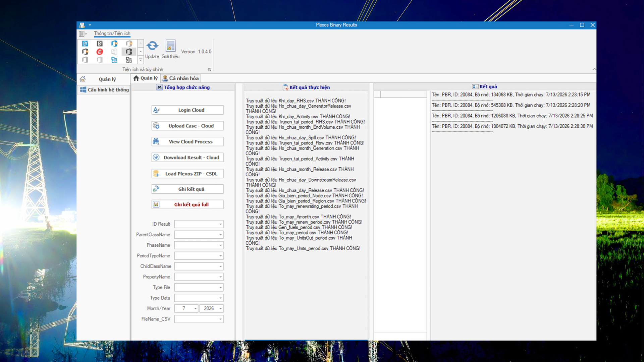
Task: Click the Login Cloud button
Action: pyautogui.click(x=187, y=110)
